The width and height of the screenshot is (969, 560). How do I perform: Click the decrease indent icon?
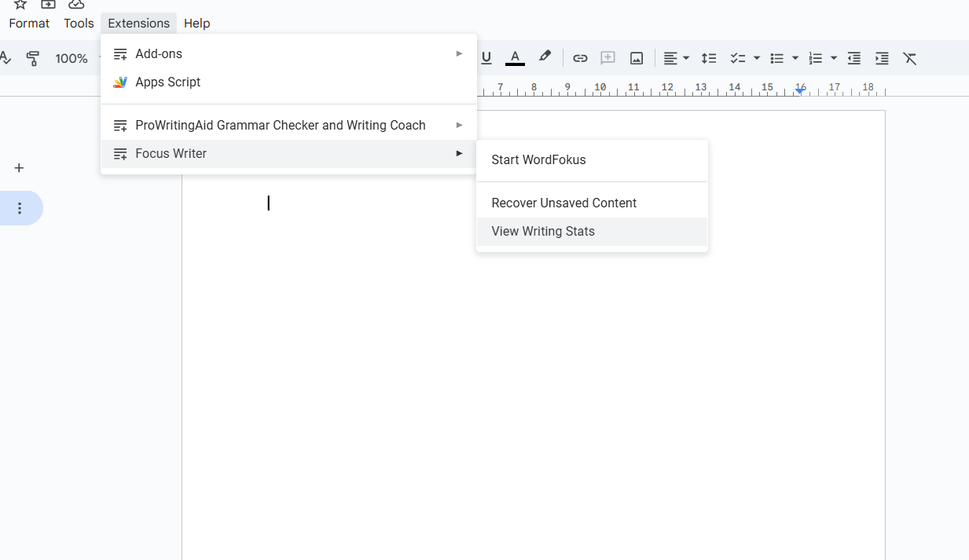(x=854, y=58)
